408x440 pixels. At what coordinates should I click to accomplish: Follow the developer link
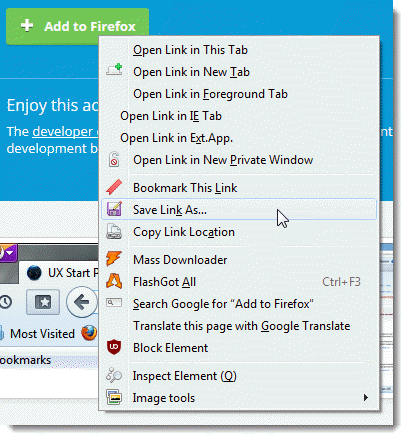tap(64, 131)
